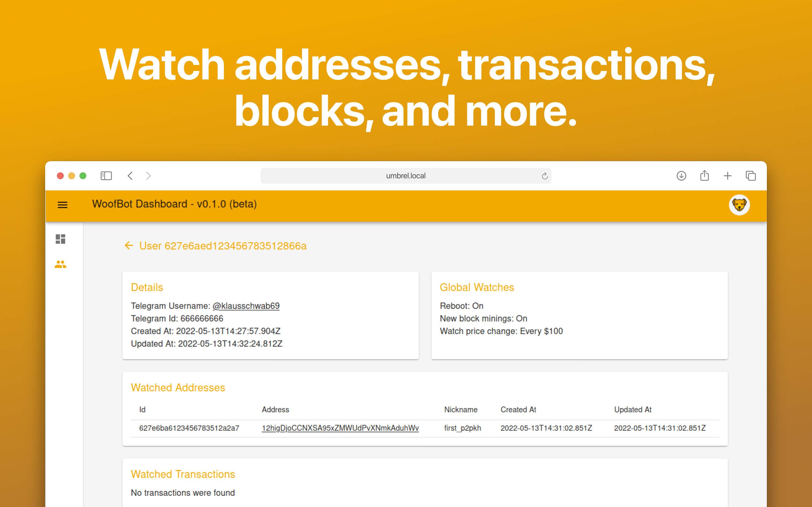
Task: Open the watched address 12higDjo link
Action: click(x=340, y=428)
